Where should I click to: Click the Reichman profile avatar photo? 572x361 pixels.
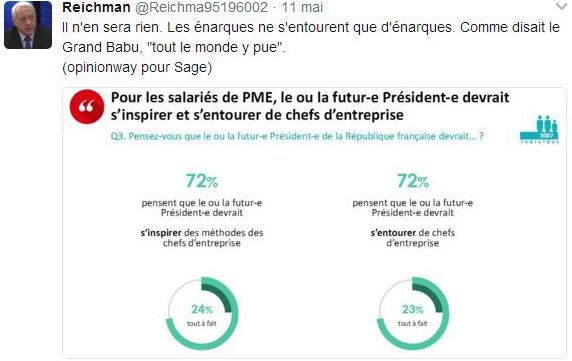point(28,25)
